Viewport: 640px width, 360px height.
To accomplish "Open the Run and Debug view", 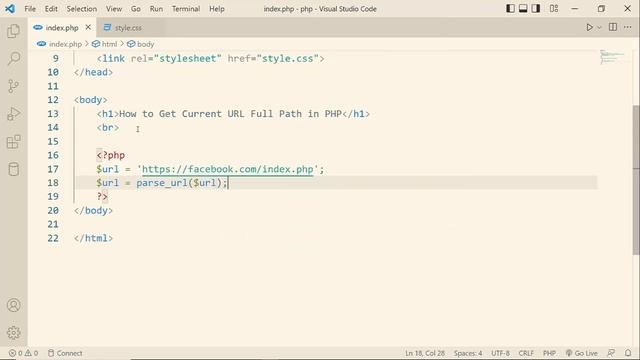I will pyautogui.click(x=13, y=114).
